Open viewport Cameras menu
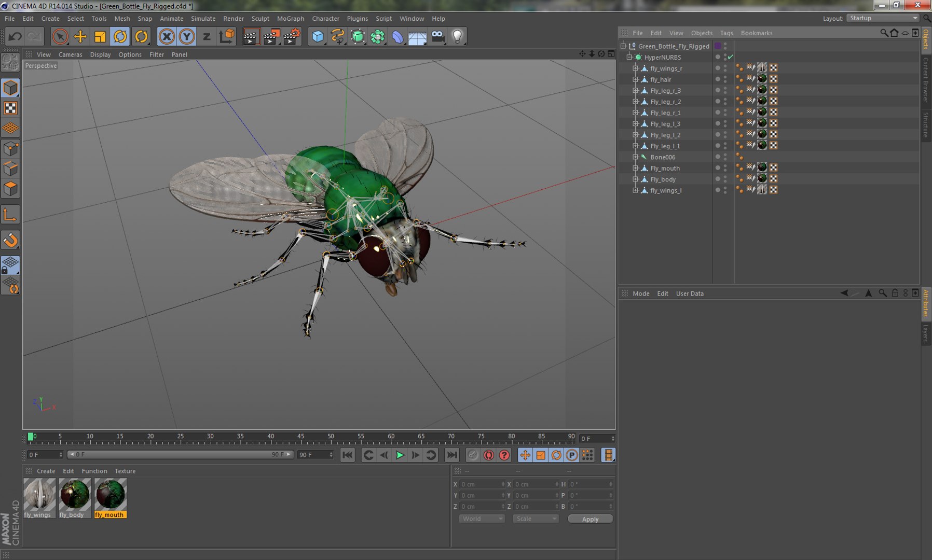The width and height of the screenshot is (932, 560). click(x=70, y=54)
